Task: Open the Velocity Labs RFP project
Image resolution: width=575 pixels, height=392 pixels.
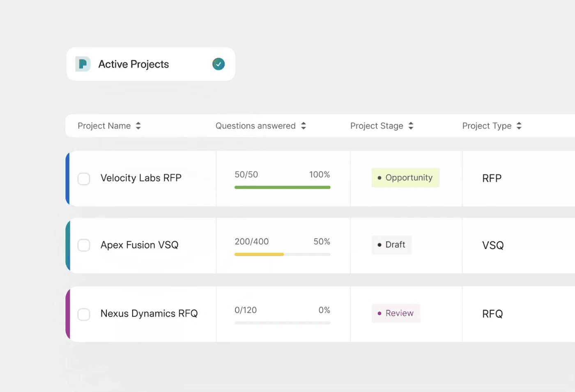Action: pos(141,178)
